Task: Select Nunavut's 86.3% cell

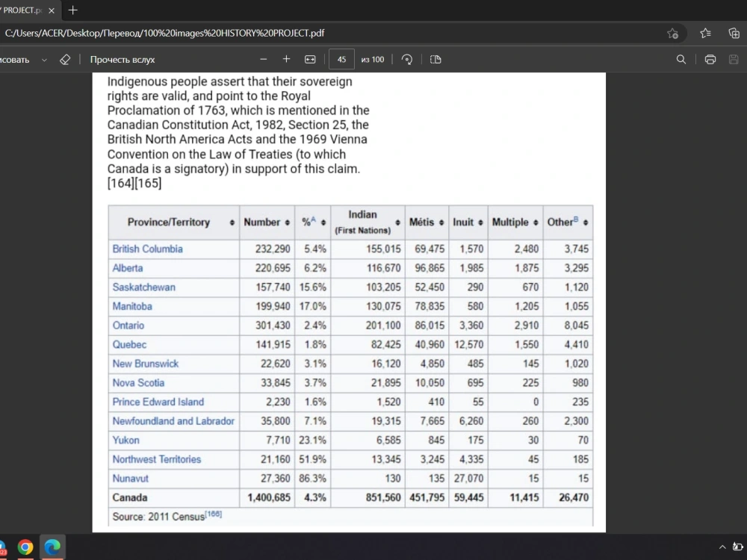Action: (x=312, y=478)
